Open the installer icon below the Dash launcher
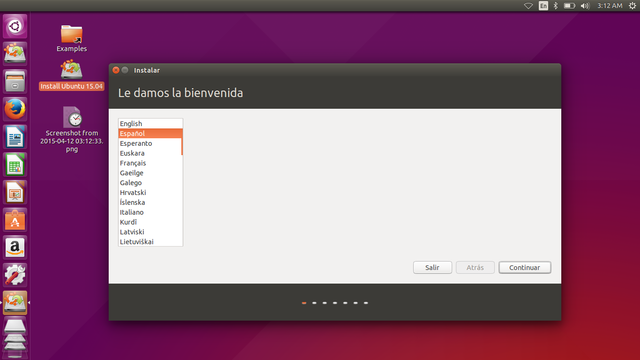640x360 pixels. point(15,53)
